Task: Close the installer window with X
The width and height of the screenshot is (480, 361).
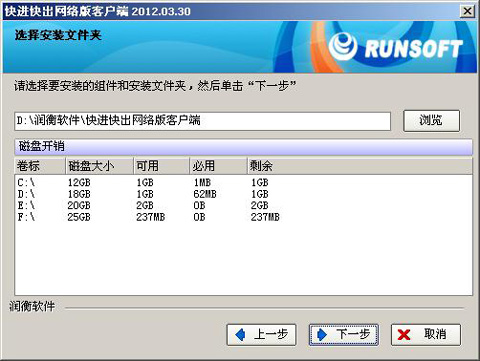Action: pyautogui.click(x=467, y=11)
